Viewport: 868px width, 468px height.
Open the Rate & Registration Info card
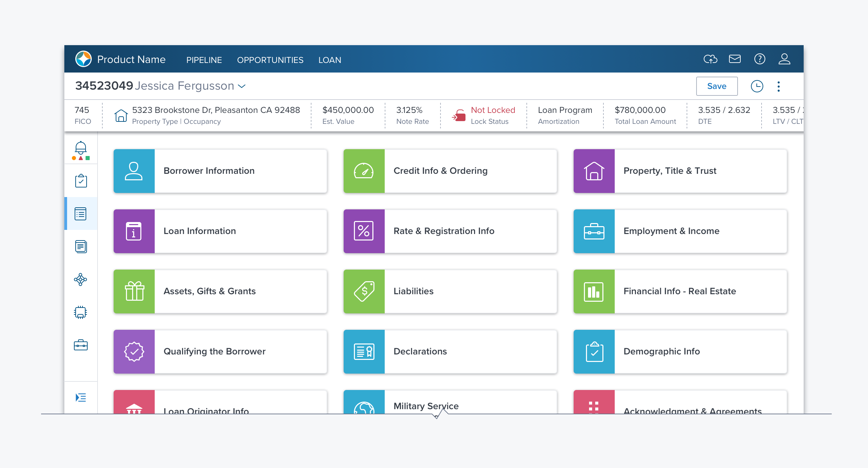coord(450,231)
